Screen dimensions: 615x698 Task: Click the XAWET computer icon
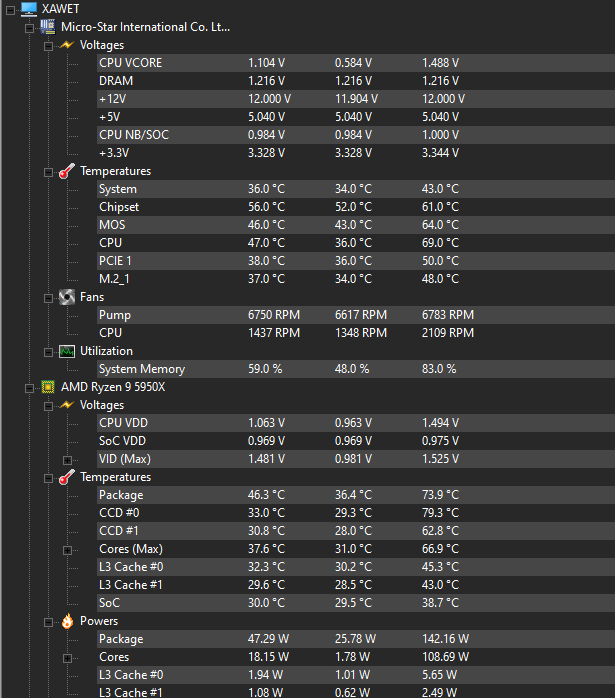(29, 9)
